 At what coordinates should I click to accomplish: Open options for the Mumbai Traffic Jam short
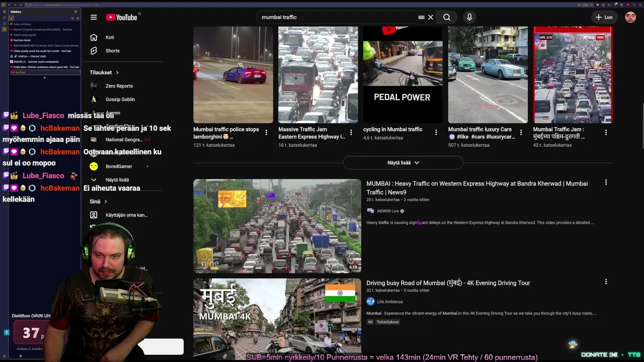(606, 133)
